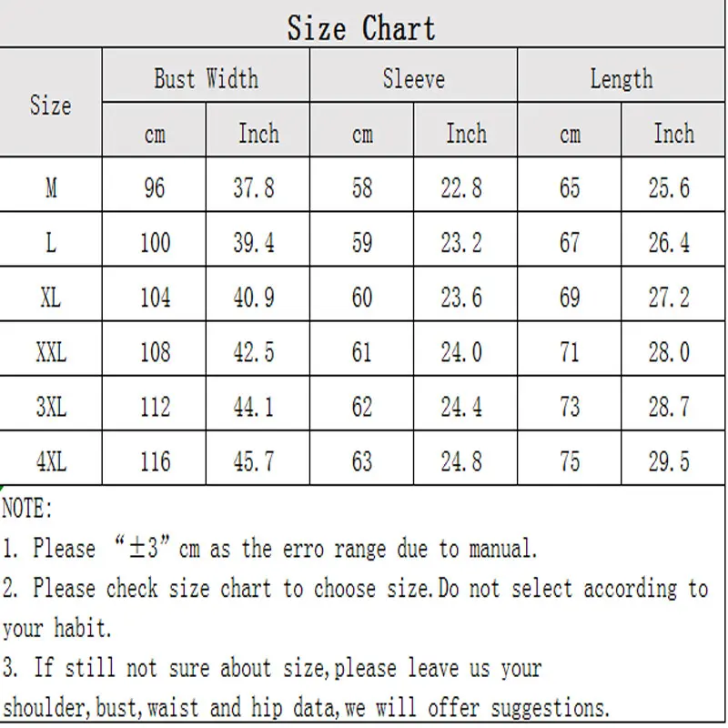This screenshot has width=728, height=728.
Task: Select the Bust Width column header
Action: 207,78
